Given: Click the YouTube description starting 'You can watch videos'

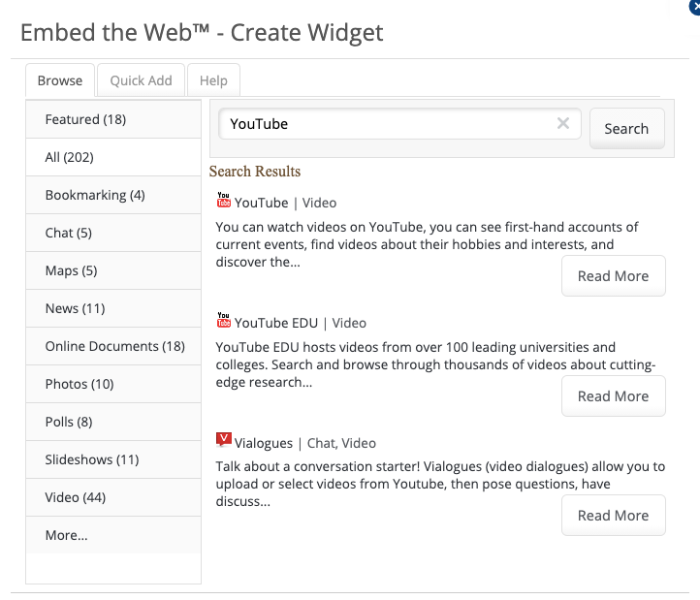Looking at the screenshot, I should (x=427, y=244).
